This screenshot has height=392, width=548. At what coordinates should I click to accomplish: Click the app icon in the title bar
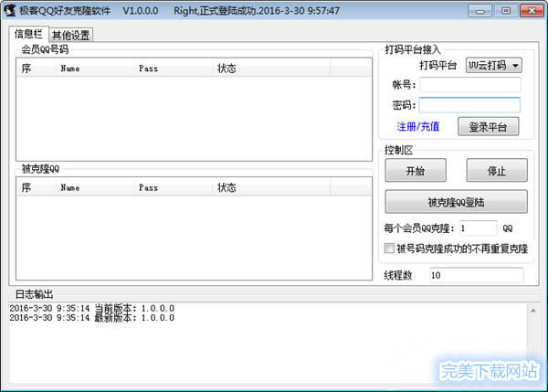point(10,10)
